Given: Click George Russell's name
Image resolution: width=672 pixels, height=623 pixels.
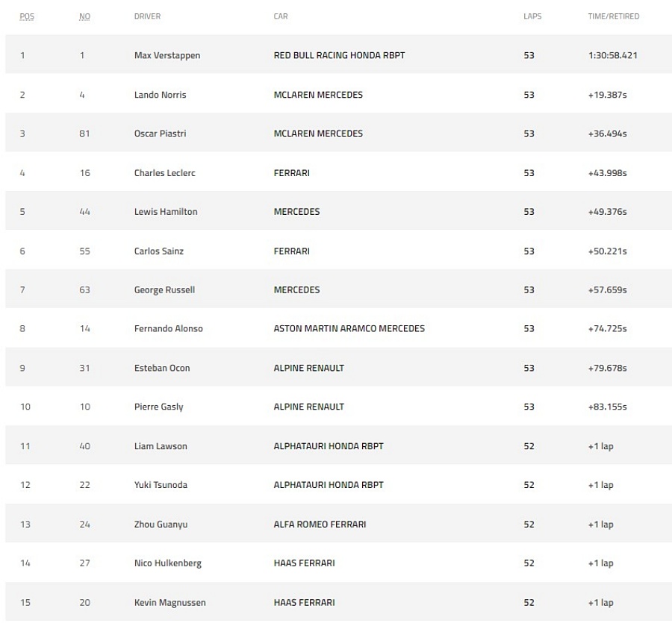Looking at the screenshot, I should click(x=164, y=290).
